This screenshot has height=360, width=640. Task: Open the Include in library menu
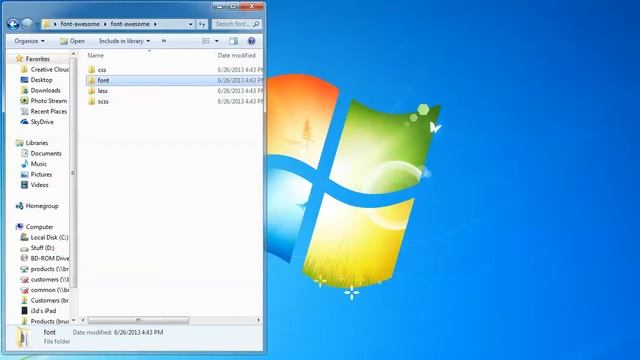pos(124,41)
